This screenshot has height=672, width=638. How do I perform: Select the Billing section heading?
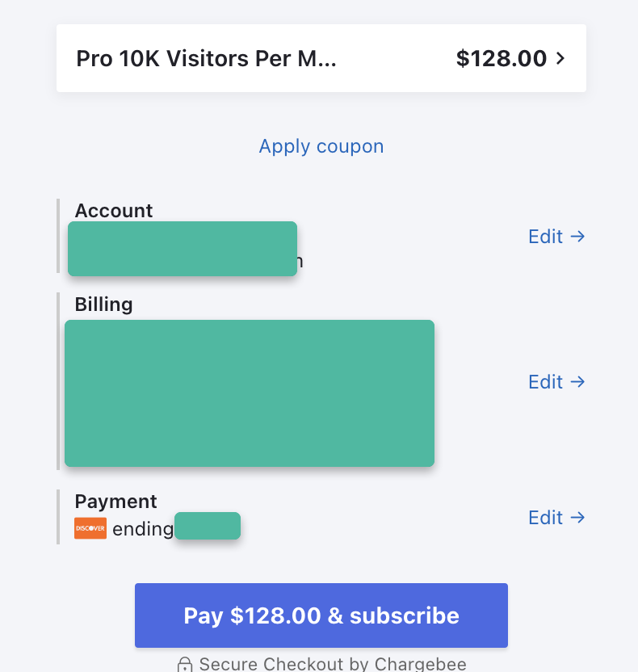(x=103, y=304)
